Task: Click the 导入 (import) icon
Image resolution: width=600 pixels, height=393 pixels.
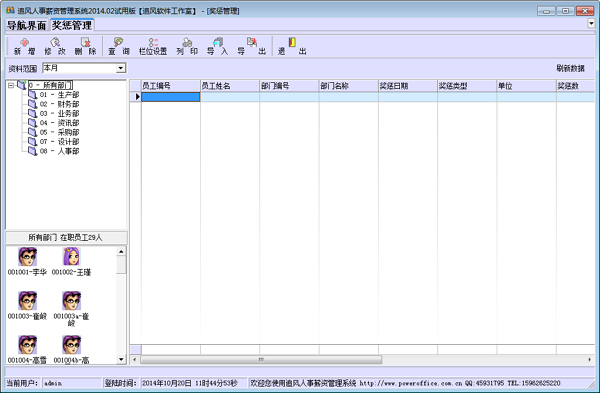Action: tap(217, 46)
